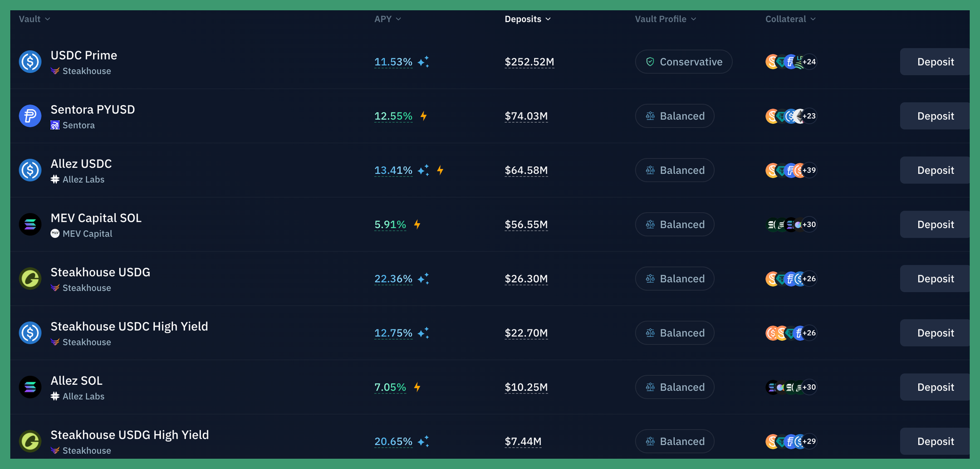Click the 20.65% APY value

click(393, 442)
